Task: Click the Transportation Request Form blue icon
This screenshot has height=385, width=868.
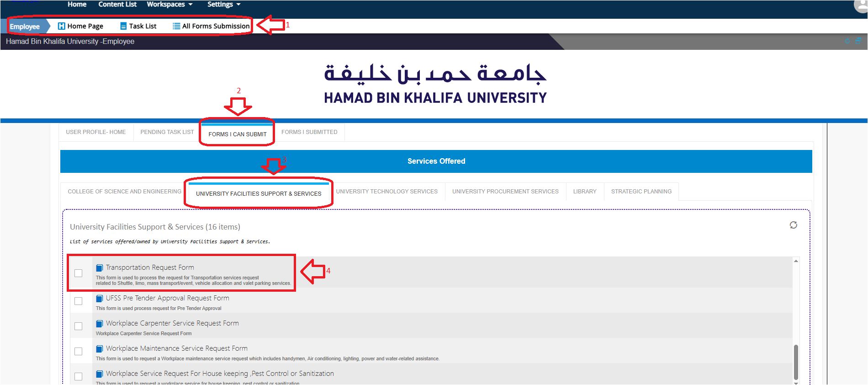Action: coord(100,268)
